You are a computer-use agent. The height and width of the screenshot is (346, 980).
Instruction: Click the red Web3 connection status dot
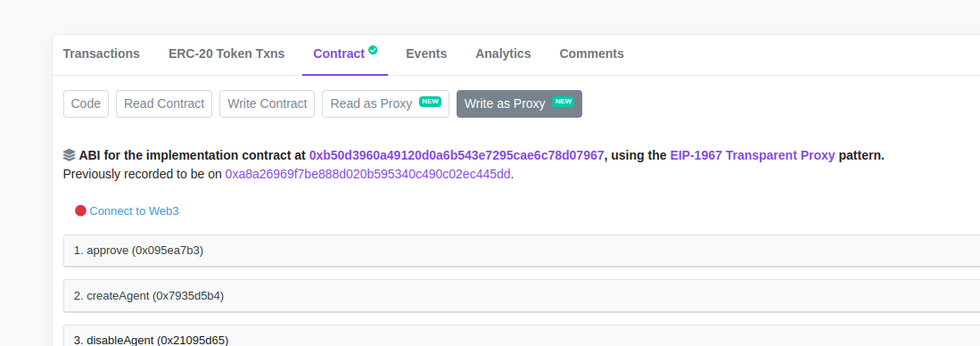80,211
